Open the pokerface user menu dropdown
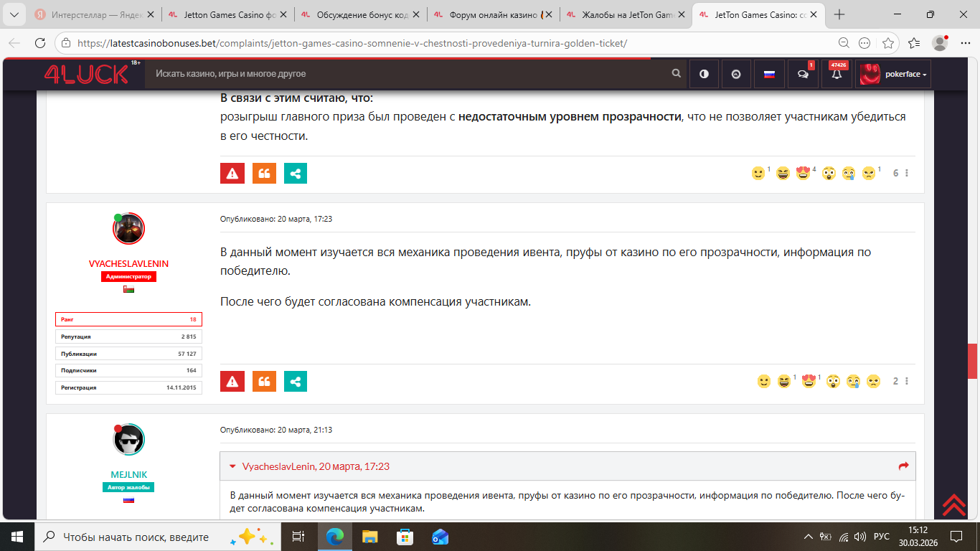Image resolution: width=980 pixels, height=551 pixels. click(x=892, y=74)
